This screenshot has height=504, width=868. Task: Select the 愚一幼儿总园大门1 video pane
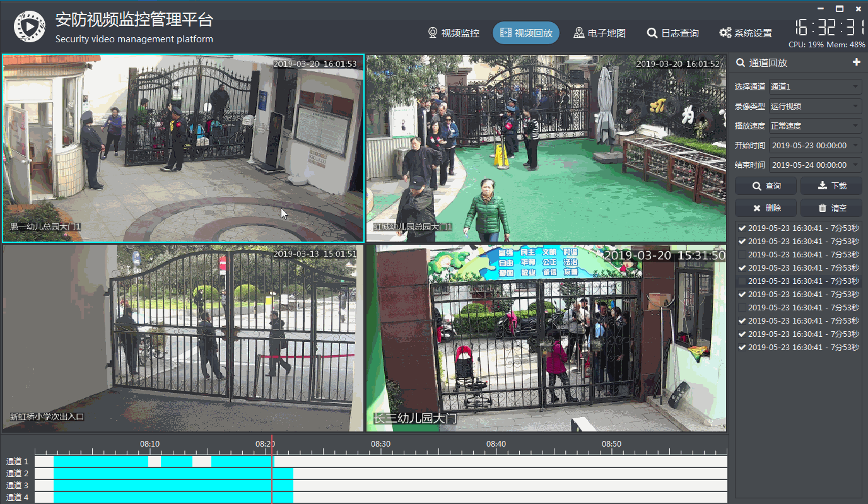point(183,148)
